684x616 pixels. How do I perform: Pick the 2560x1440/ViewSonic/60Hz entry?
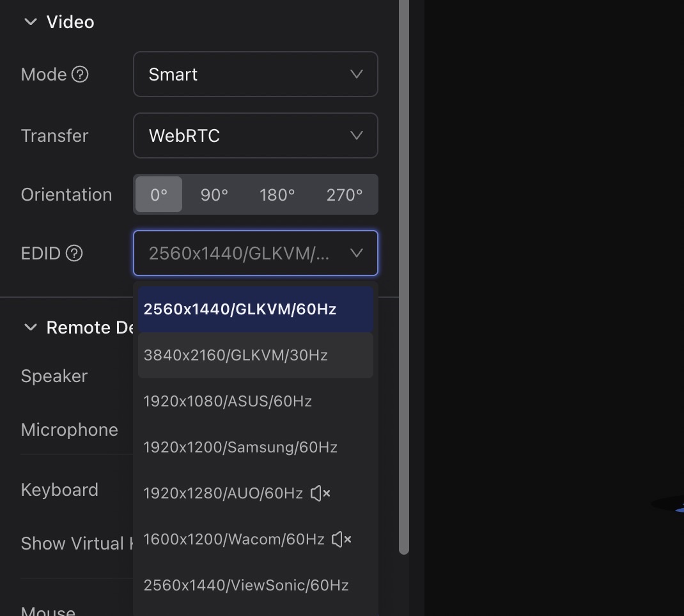click(246, 585)
